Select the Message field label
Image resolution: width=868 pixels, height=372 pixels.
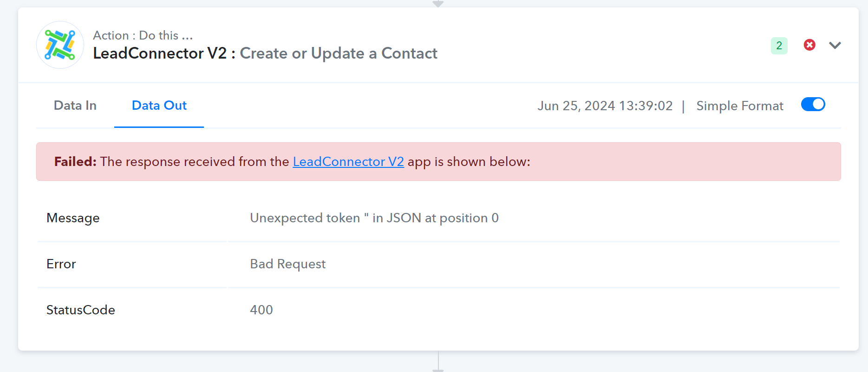[x=73, y=218]
